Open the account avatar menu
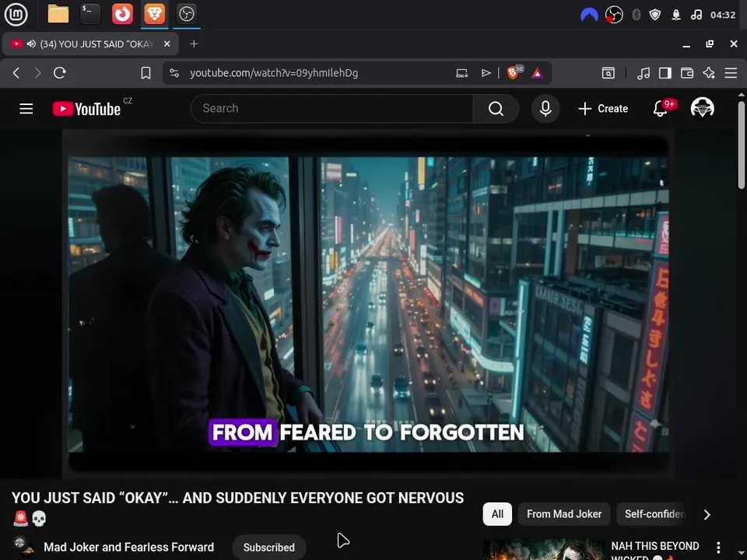The image size is (747, 560). 702,108
